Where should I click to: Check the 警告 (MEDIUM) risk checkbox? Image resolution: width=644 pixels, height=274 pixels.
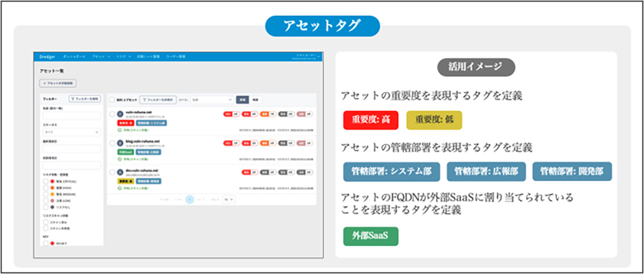(x=46, y=194)
